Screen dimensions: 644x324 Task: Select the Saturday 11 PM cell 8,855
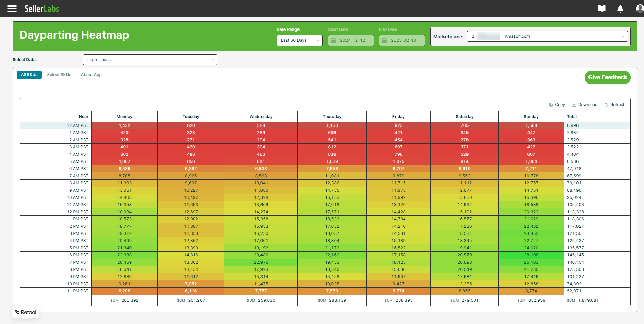[464, 291]
